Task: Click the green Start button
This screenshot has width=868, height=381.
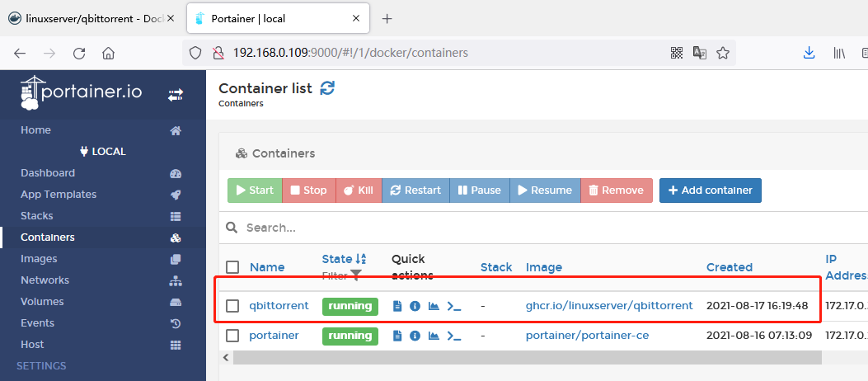Action: click(255, 190)
